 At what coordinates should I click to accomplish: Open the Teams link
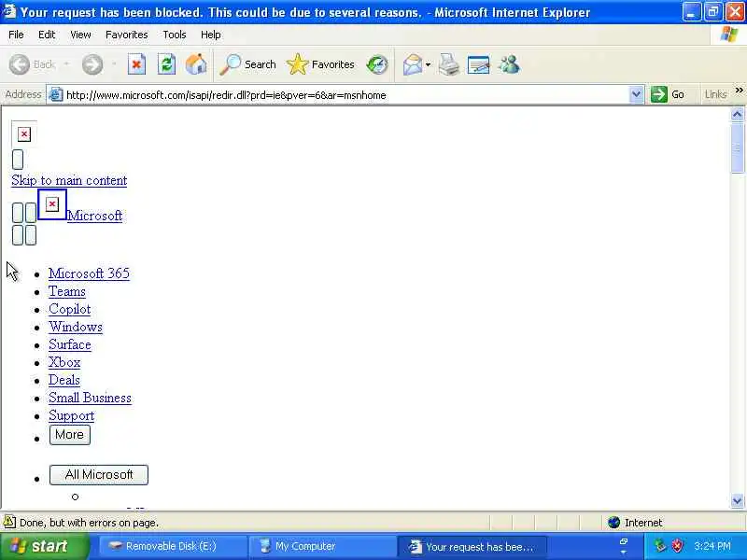(67, 291)
